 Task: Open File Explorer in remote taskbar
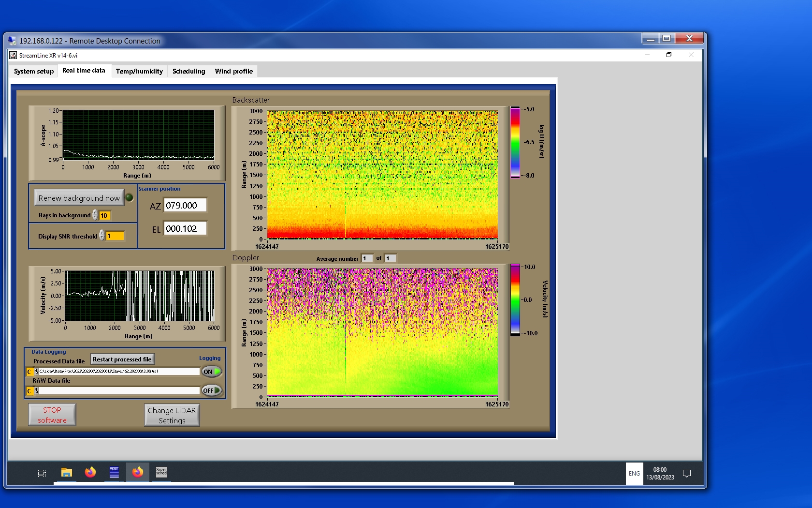coord(67,473)
